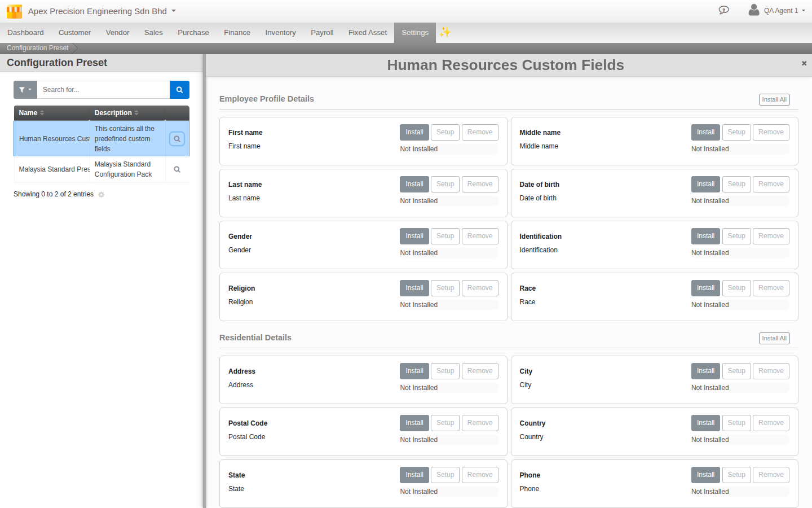Click the QA Agent user avatar icon
Image resolution: width=812 pixels, height=508 pixels.
pos(753,10)
